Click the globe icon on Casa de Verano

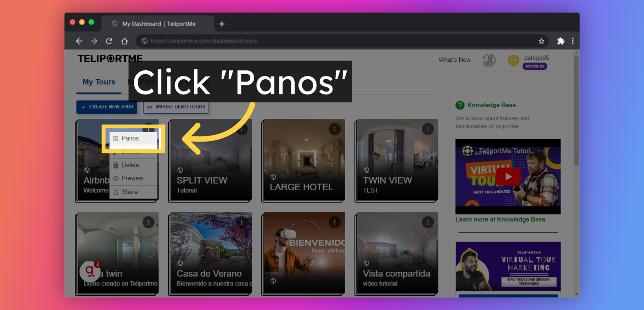click(180, 264)
